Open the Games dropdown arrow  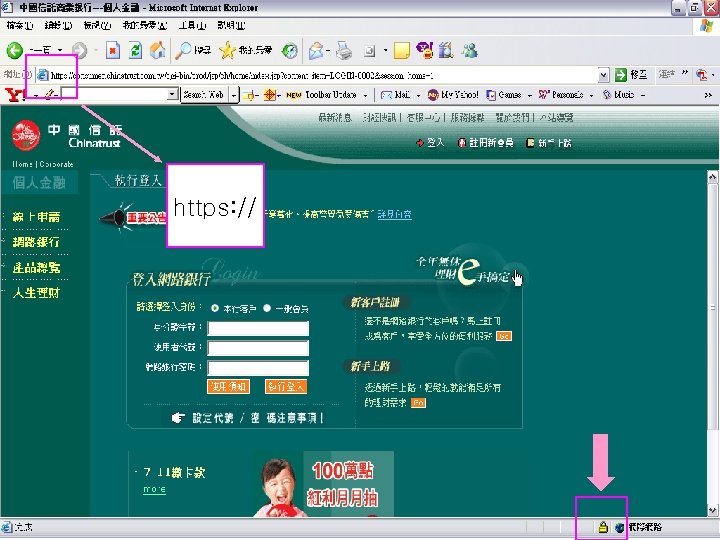coord(529,96)
